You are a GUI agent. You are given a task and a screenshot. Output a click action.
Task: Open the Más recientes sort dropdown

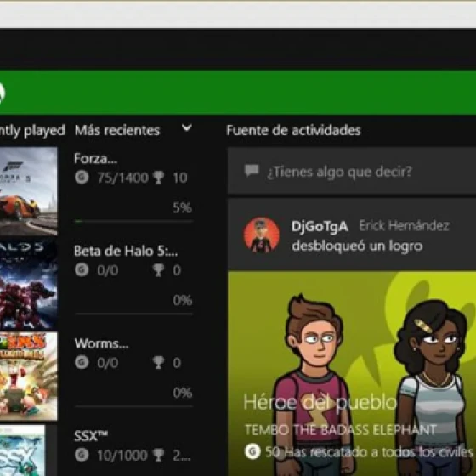(133, 130)
